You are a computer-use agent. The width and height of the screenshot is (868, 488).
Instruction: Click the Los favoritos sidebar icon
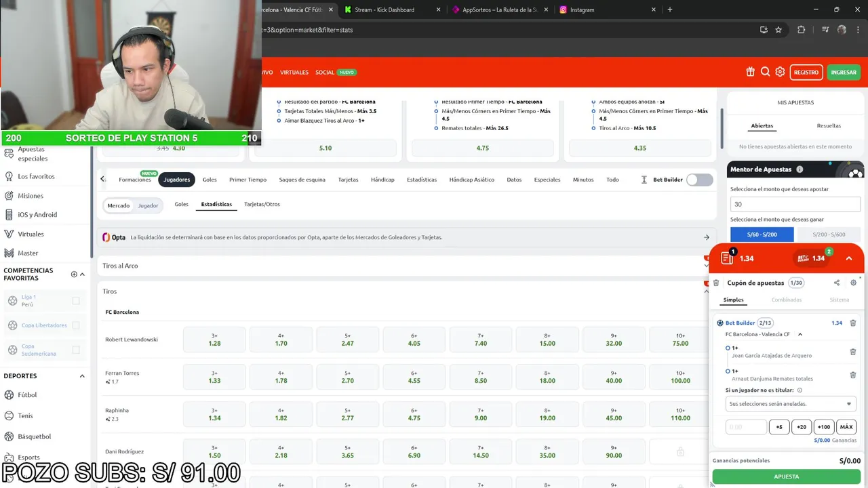pyautogui.click(x=9, y=176)
